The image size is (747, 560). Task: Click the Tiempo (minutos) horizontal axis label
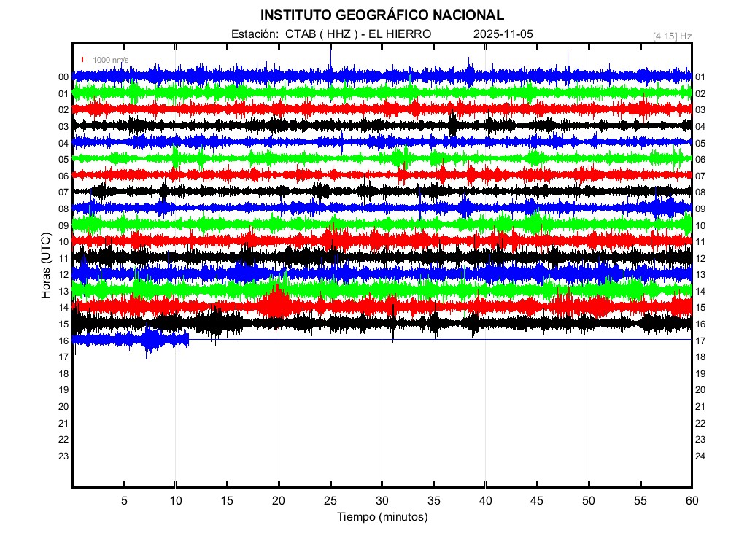tap(382, 517)
